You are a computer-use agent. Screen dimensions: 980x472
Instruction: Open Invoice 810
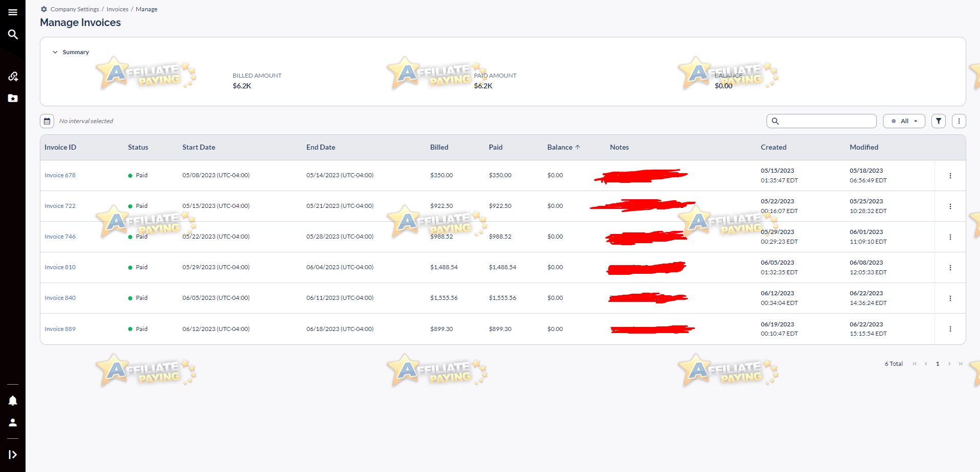click(x=60, y=267)
